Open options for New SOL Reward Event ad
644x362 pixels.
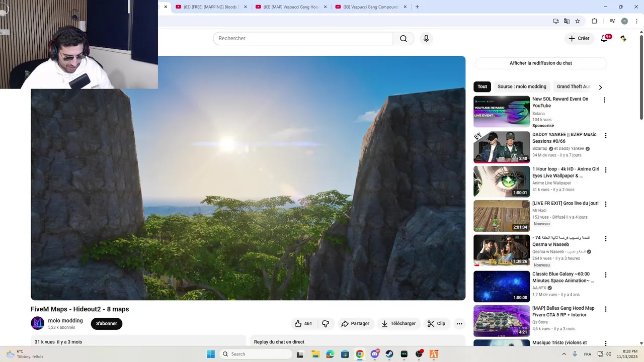coord(604,100)
